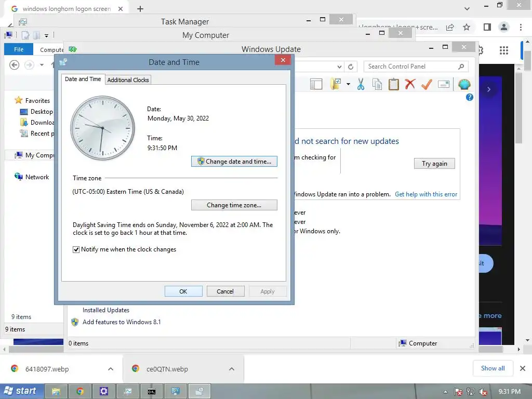The height and width of the screenshot is (399, 532).
Task: Open the Computer ribbon tab in My Computer
Action: (x=51, y=49)
